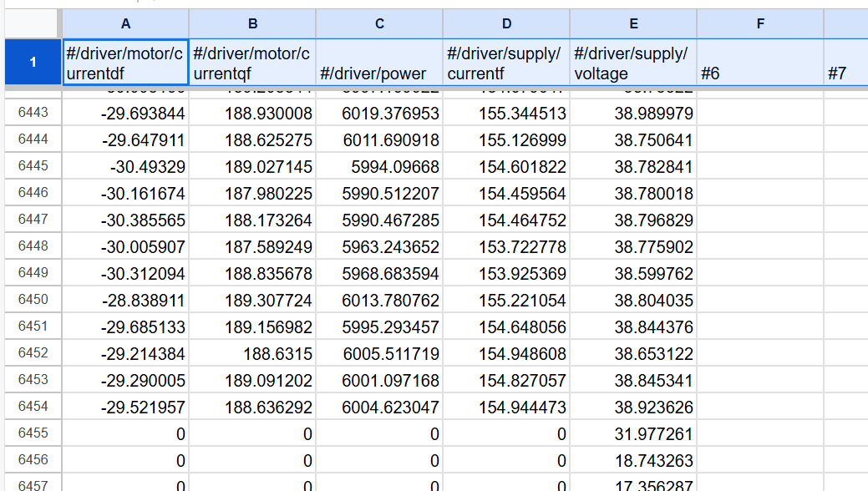Select row 6443 header
Viewport: 868px width, 491px height.
pos(33,113)
